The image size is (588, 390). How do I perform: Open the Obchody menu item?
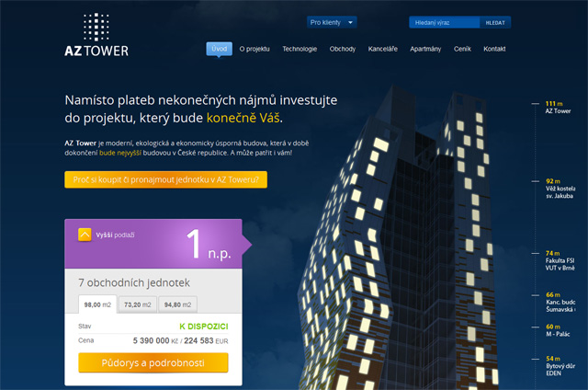click(343, 49)
